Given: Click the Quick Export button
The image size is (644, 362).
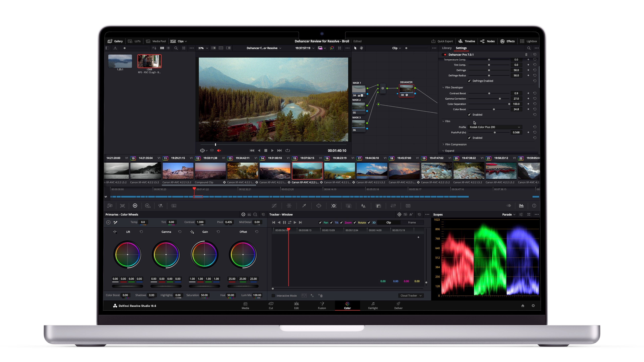Looking at the screenshot, I should pyautogui.click(x=442, y=41).
